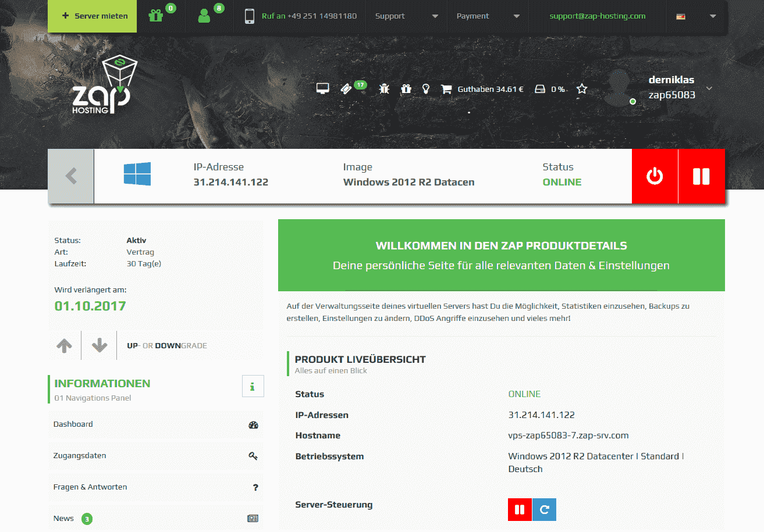Click the Server mieten button
This screenshot has width=764, height=532.
(x=92, y=16)
